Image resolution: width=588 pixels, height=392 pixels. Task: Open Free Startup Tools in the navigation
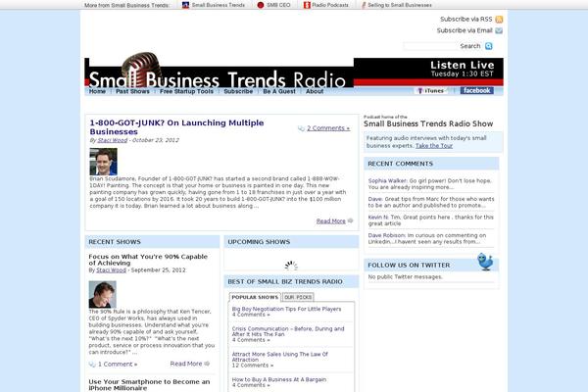coord(186,91)
